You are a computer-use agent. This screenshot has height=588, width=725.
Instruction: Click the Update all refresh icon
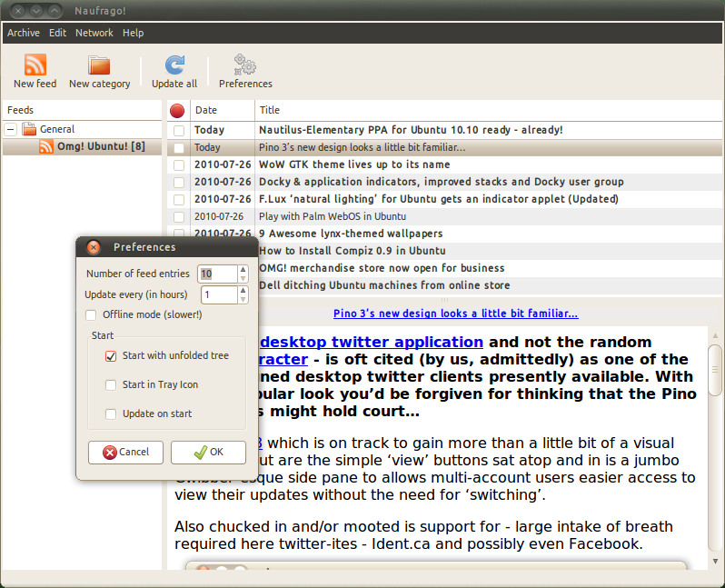[174, 65]
